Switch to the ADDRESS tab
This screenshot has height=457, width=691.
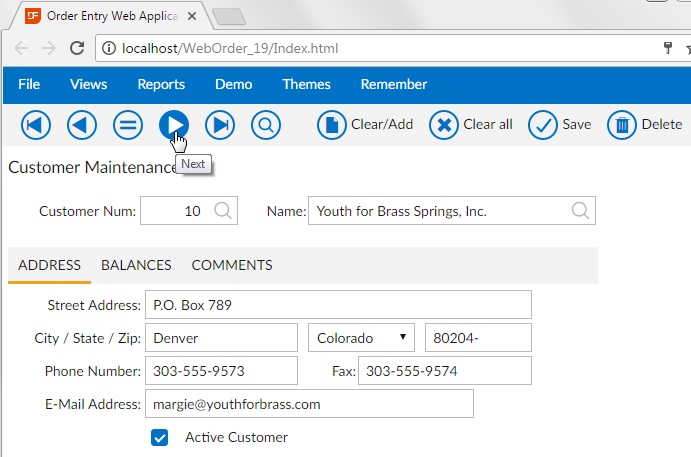point(49,265)
